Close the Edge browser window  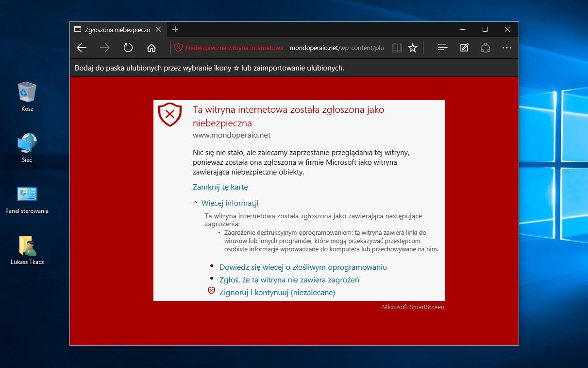pos(507,29)
